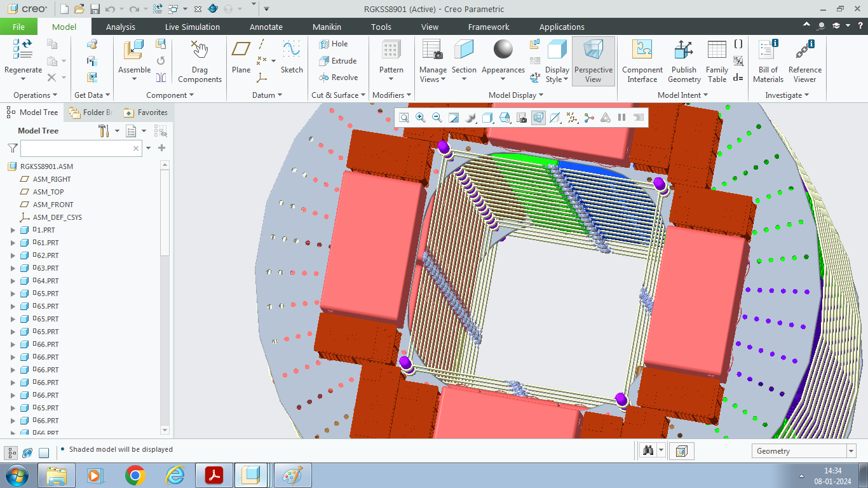Expand the Datum group dropdown
Viewport: 868px width, 488px height.
[268, 95]
